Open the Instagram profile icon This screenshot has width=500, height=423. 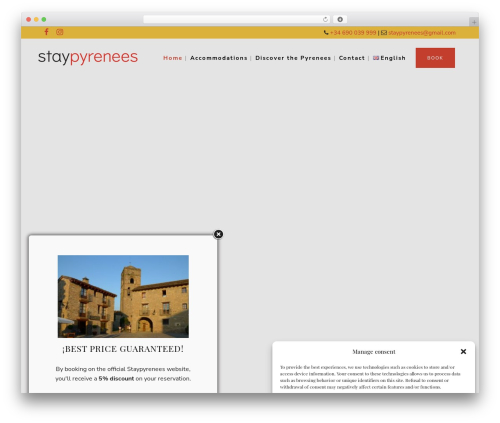click(x=60, y=32)
